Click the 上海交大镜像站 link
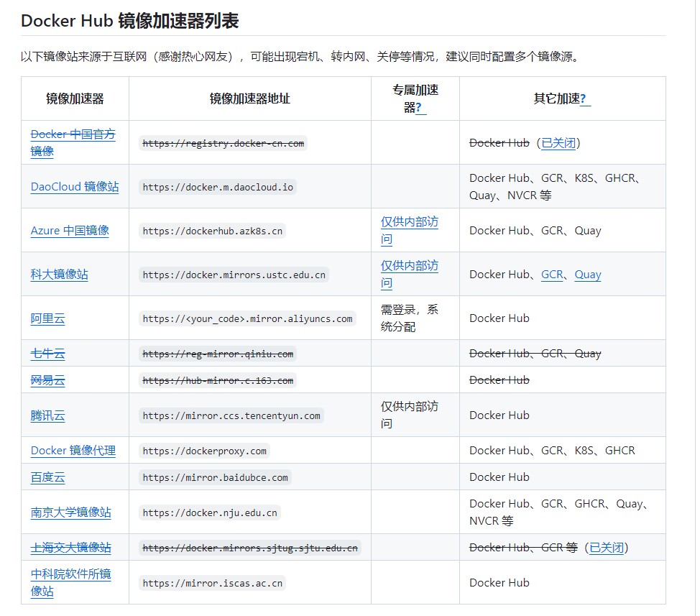700x616 pixels. pos(70,548)
